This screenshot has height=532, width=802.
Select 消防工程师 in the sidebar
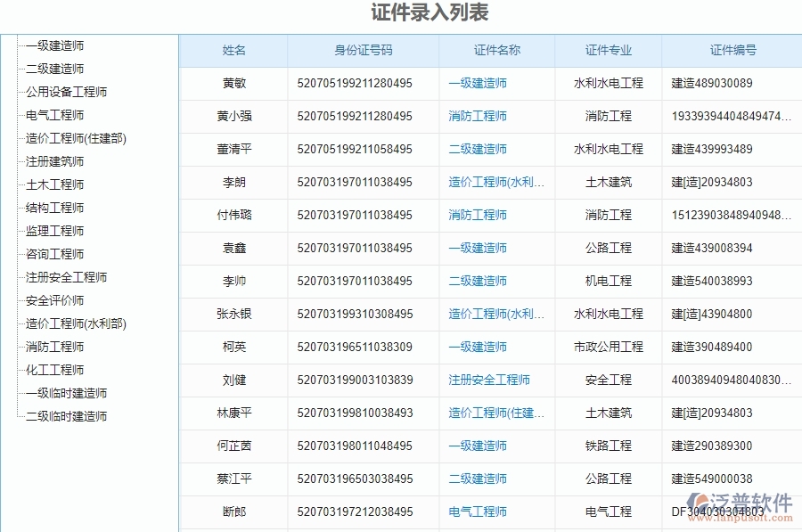52,347
